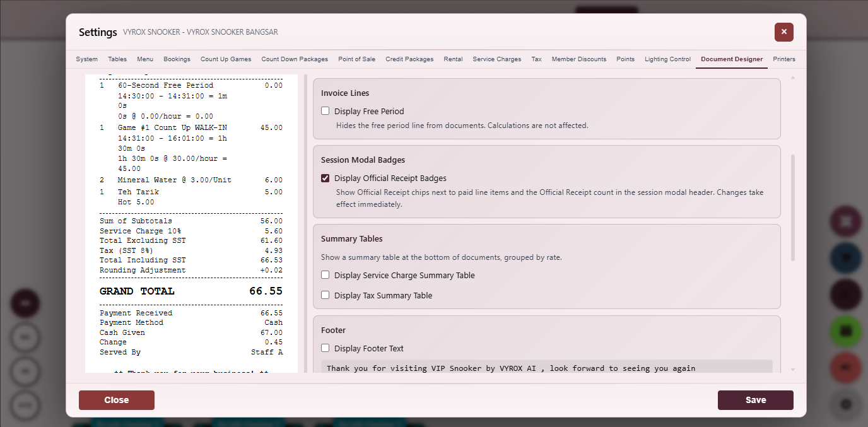
Task: Click the 'Cash Given' receipt row
Action: pyautogui.click(x=191, y=332)
